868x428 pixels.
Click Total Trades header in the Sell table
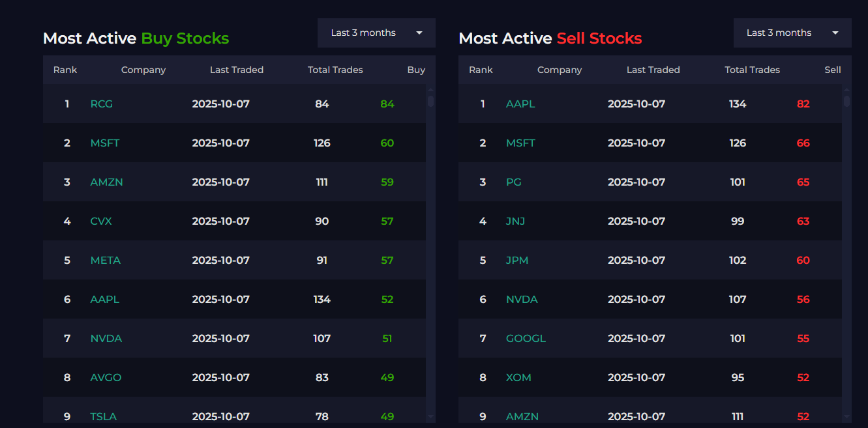click(x=753, y=70)
